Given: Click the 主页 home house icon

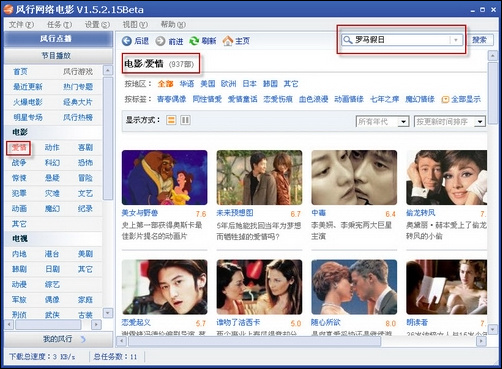Looking at the screenshot, I should pos(228,41).
